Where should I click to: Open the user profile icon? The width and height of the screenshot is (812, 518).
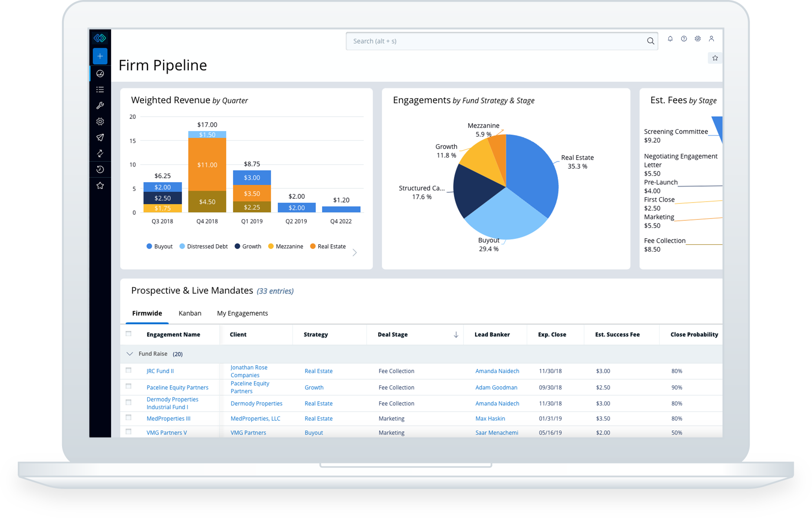tap(711, 39)
